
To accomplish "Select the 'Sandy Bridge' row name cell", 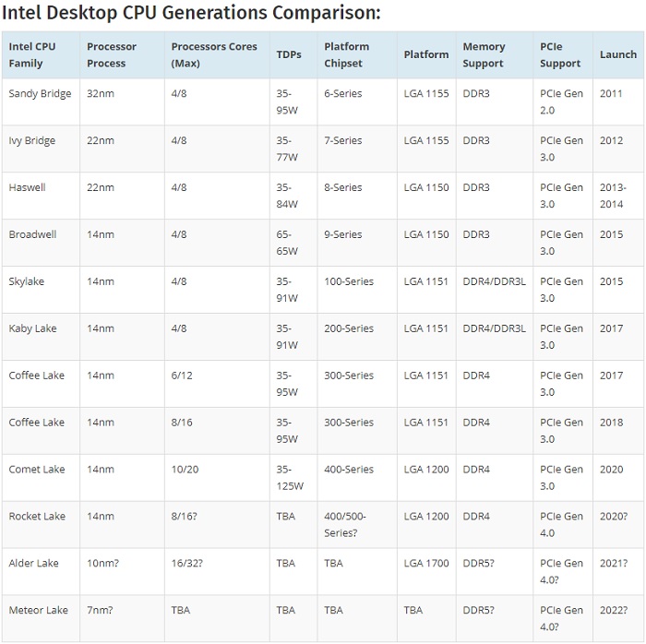I will tap(40, 94).
